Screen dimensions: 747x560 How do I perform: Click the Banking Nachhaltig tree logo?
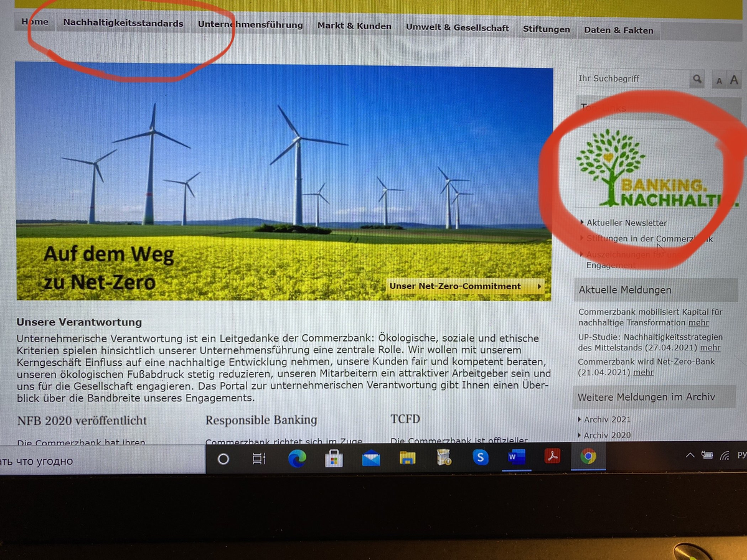pos(657,169)
